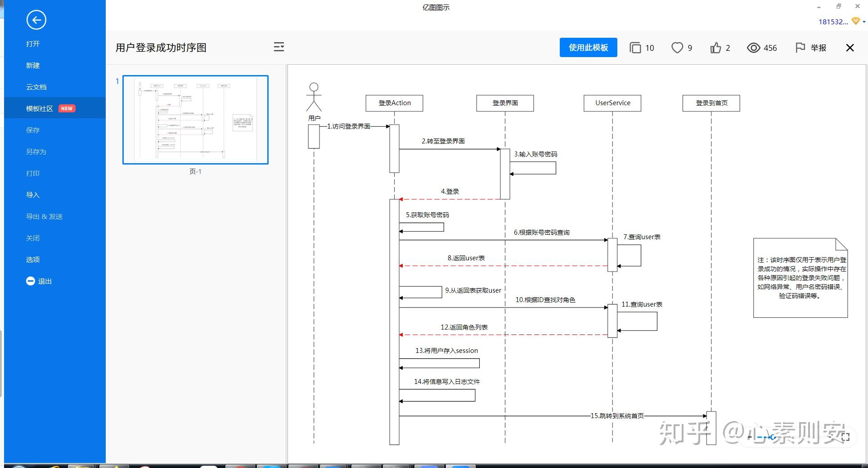Toggle the page outline list icon
This screenshot has height=468, width=868.
pyautogui.click(x=279, y=47)
